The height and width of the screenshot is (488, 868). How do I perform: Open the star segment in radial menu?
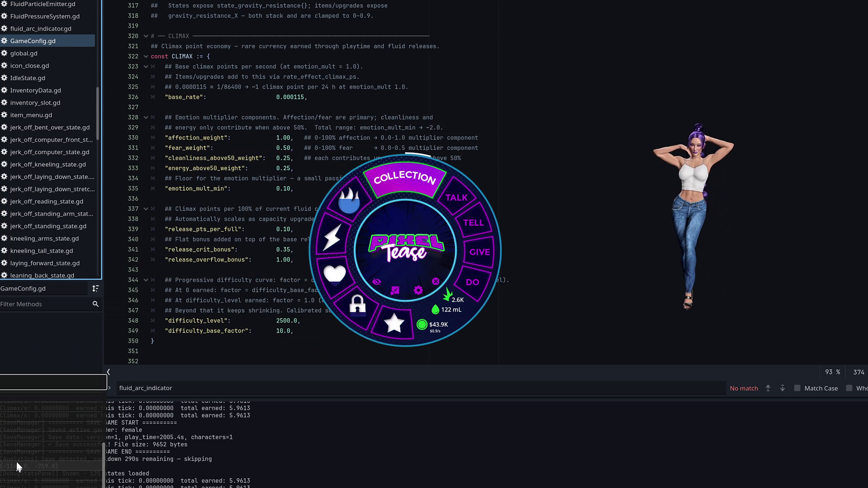pyautogui.click(x=394, y=323)
